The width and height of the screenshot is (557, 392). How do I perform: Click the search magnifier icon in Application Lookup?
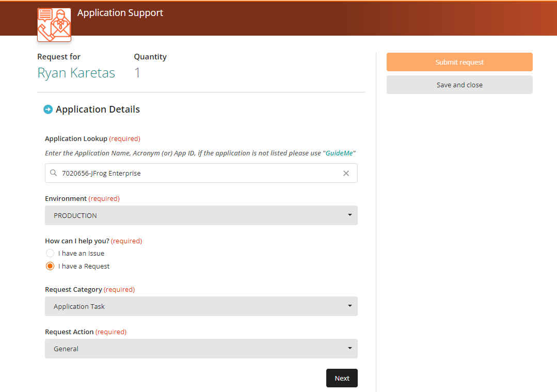coord(53,173)
